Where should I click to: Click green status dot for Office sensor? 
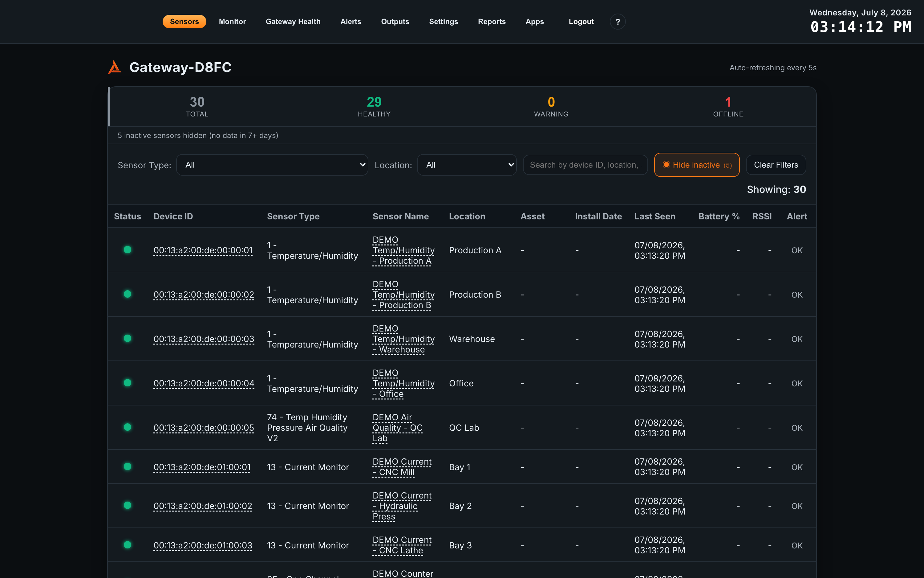tap(128, 383)
